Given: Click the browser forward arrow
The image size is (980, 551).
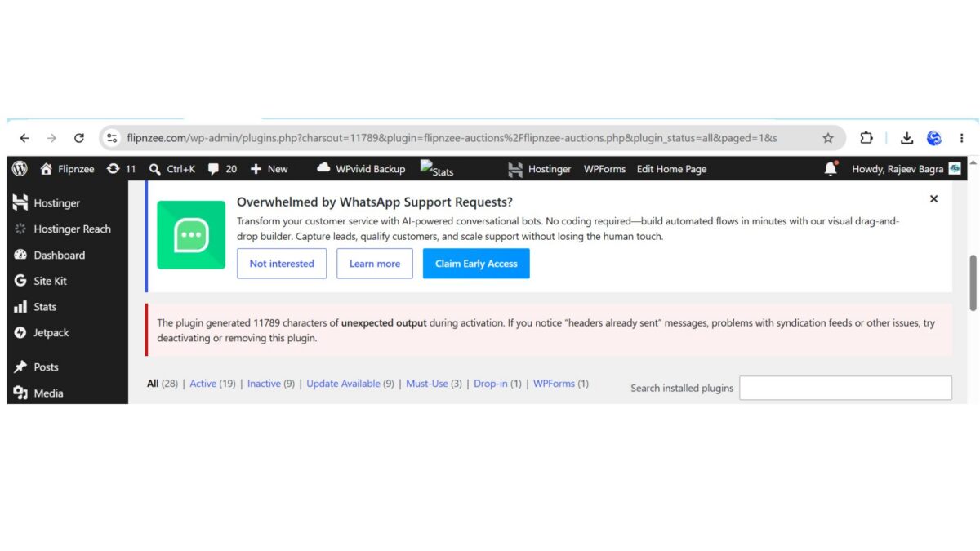Looking at the screenshot, I should pos(51,138).
